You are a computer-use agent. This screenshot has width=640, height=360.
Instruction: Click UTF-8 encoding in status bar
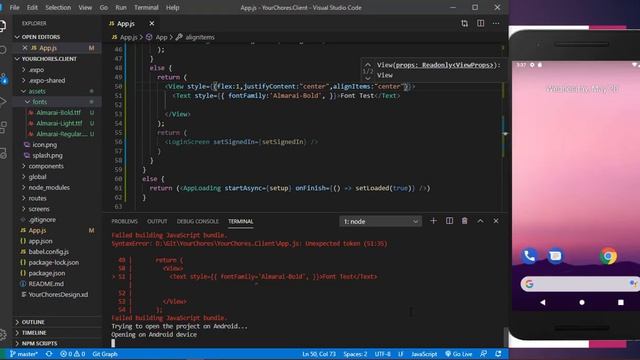[x=382, y=354]
